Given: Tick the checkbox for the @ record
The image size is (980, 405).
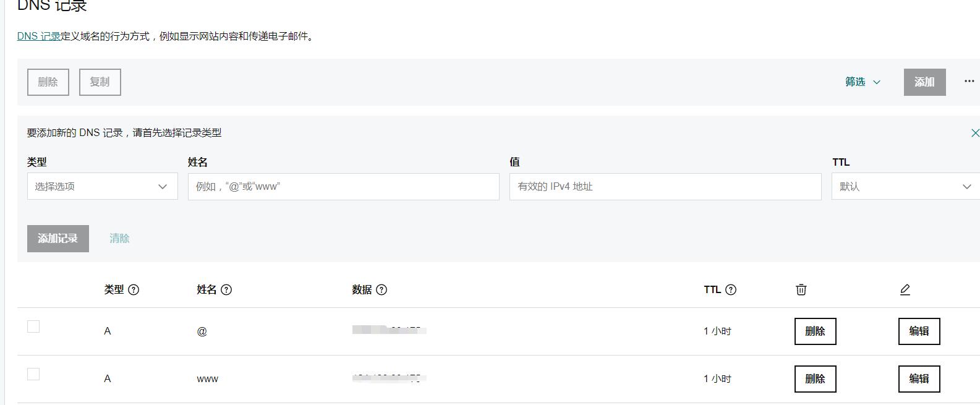Looking at the screenshot, I should [33, 326].
